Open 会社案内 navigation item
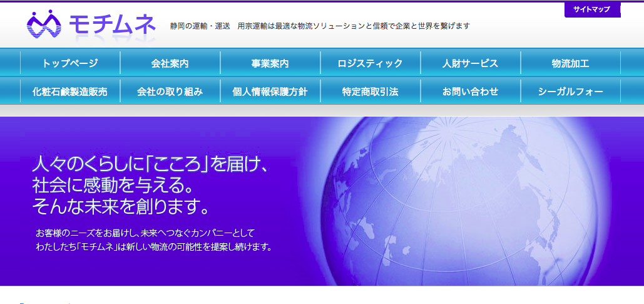 170,63
